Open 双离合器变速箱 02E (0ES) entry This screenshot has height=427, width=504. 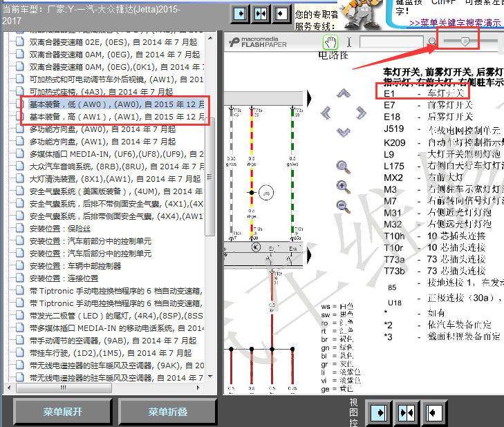point(113,42)
